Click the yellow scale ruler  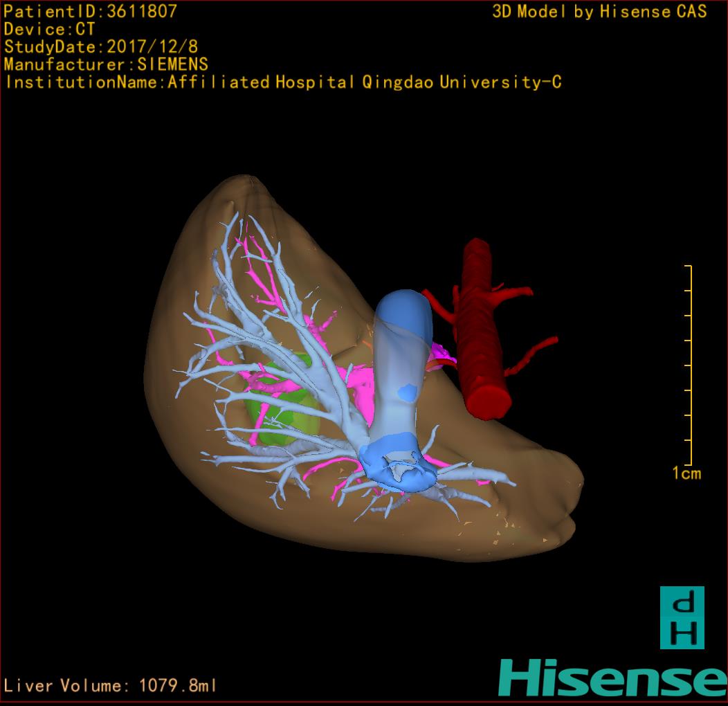coord(689,365)
